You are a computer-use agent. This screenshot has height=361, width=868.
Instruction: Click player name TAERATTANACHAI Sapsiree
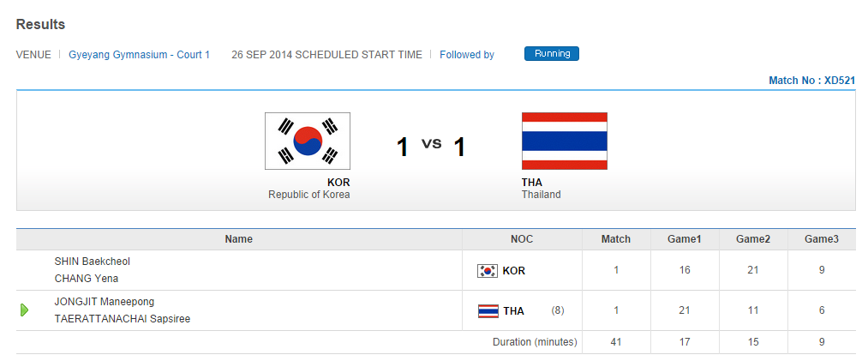[x=123, y=319]
